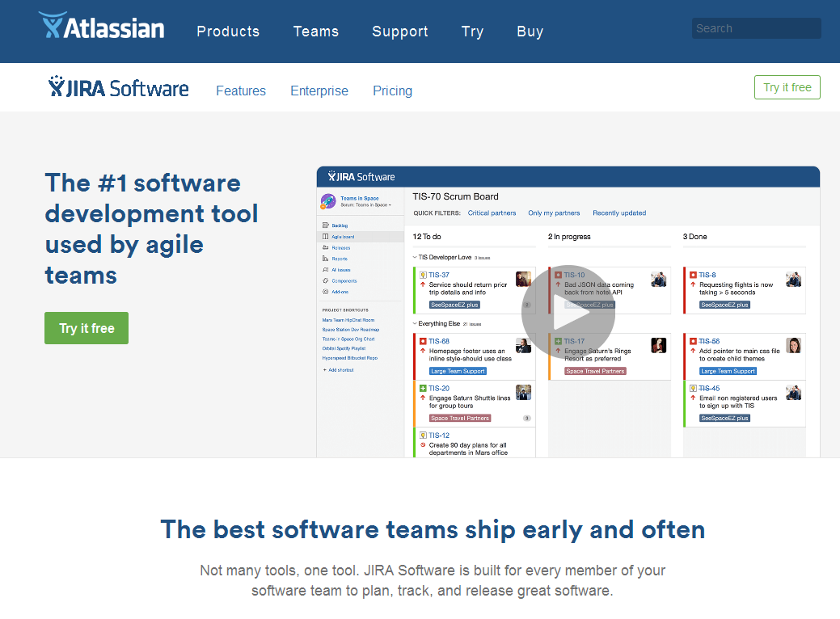Click the Reports chart icon in sidebar

click(325, 259)
